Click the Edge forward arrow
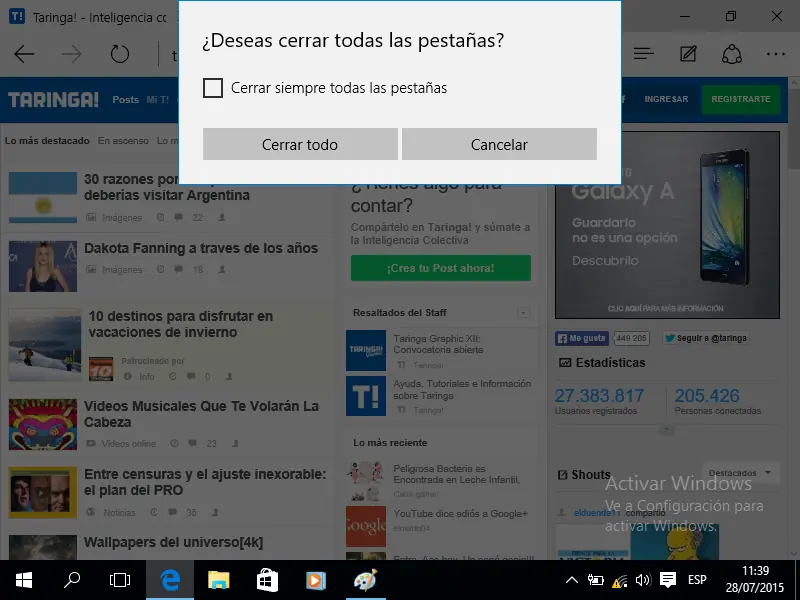Viewport: 800px width, 600px height. click(x=72, y=54)
